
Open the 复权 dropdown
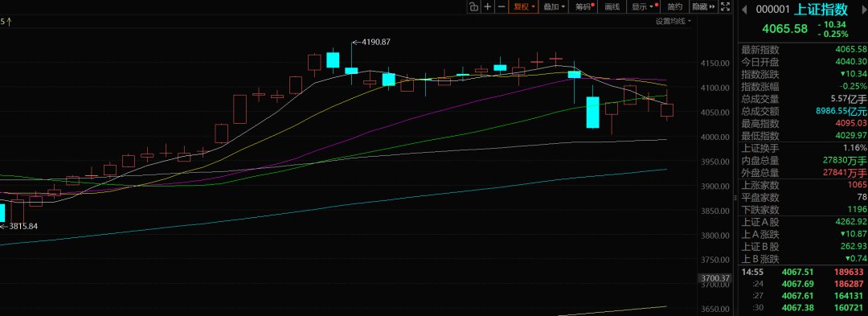(524, 6)
